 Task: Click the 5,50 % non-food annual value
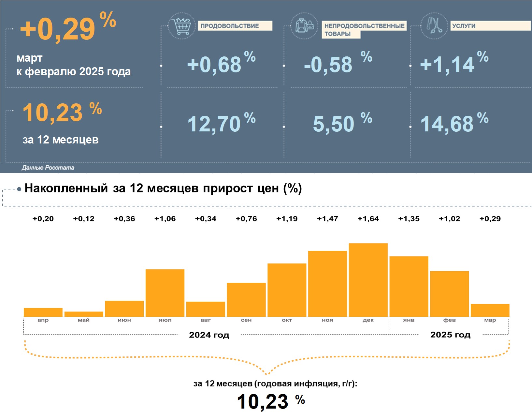342,123
